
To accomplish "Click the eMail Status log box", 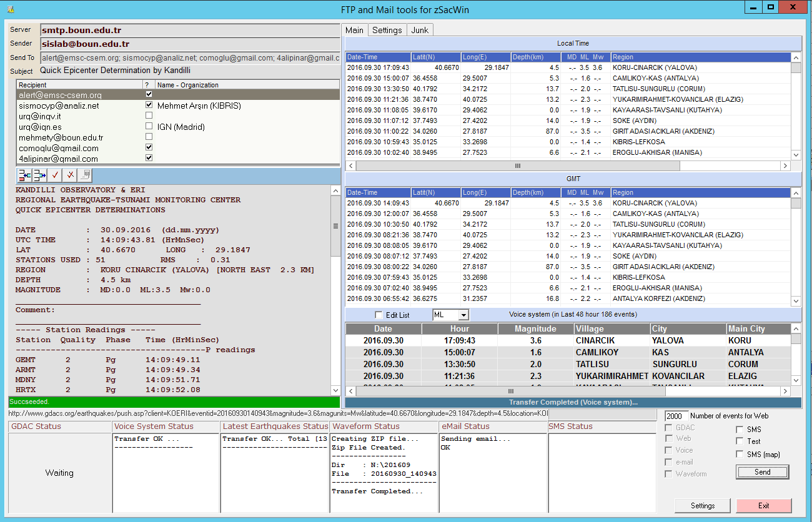I will [x=493, y=473].
